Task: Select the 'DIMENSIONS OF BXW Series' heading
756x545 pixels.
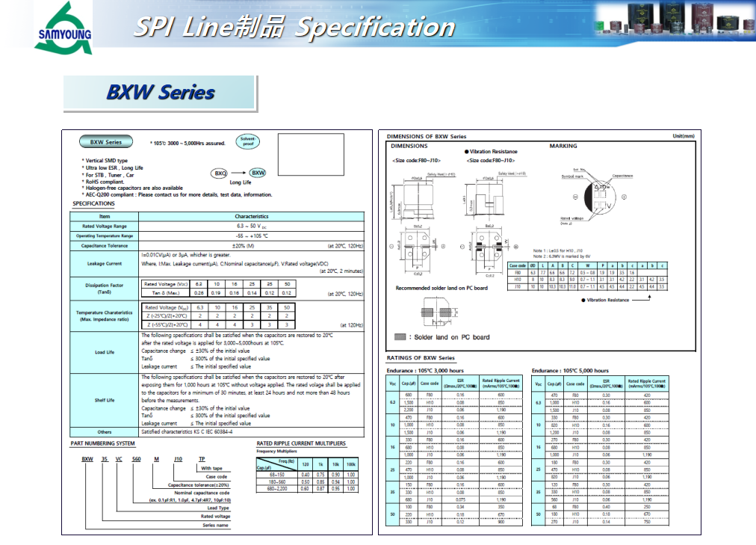Action: [427, 137]
